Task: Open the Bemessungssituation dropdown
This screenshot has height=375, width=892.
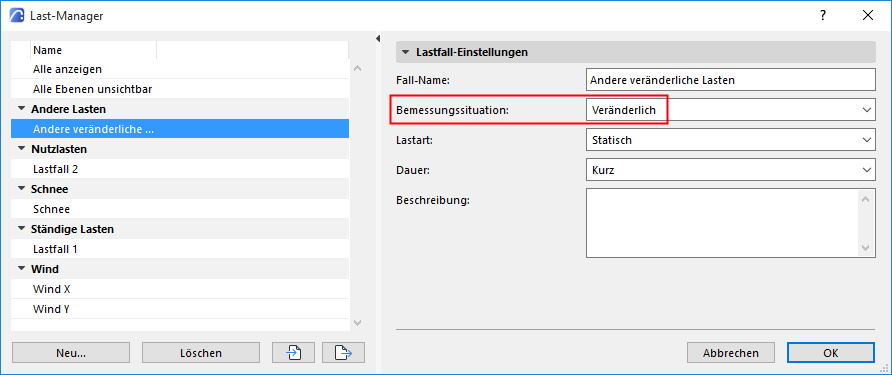Action: [730, 110]
